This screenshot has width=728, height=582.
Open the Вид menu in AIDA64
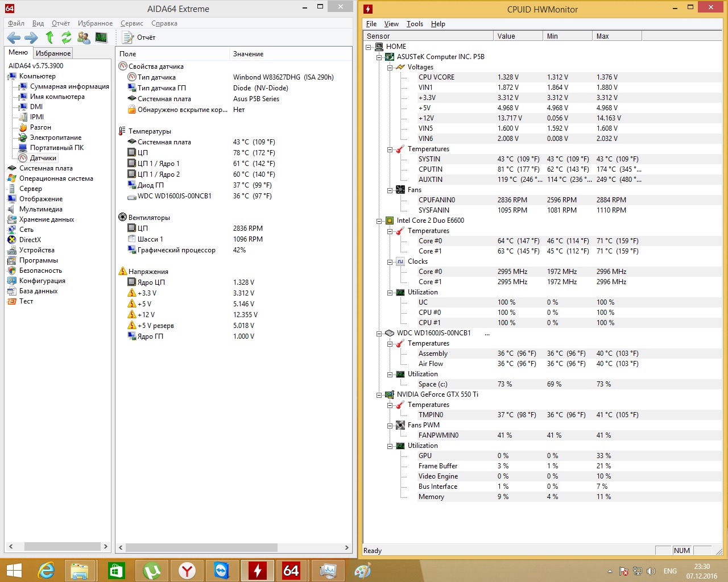(38, 23)
